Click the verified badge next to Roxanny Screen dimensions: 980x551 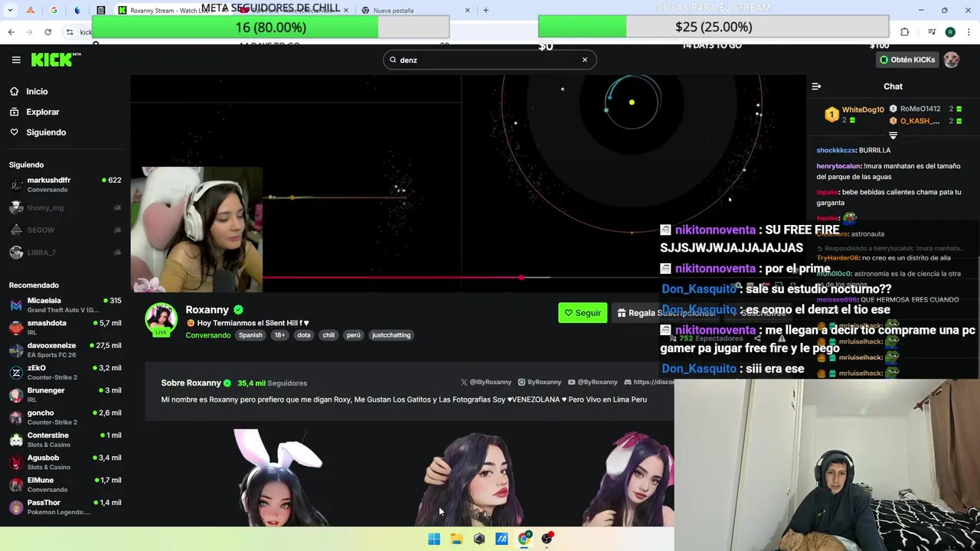point(238,310)
